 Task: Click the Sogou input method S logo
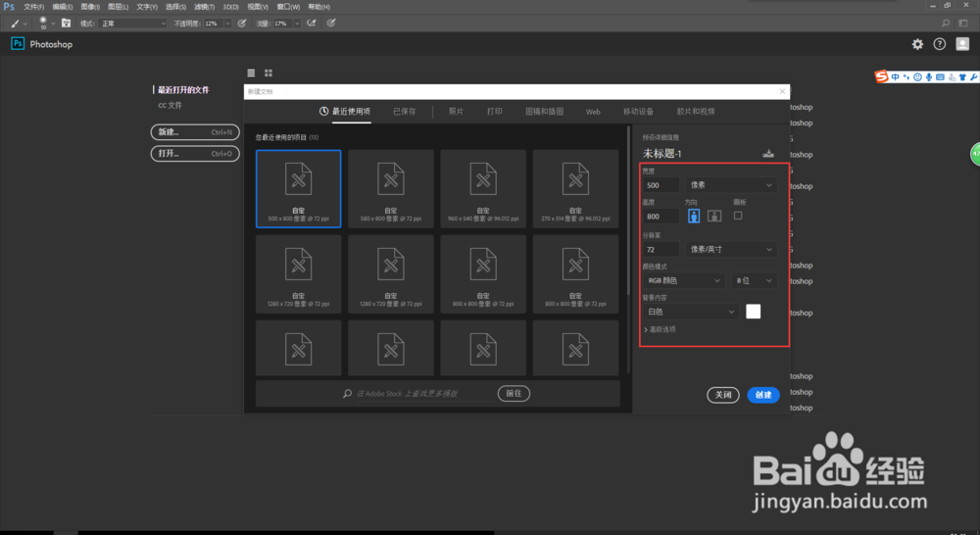pyautogui.click(x=881, y=76)
